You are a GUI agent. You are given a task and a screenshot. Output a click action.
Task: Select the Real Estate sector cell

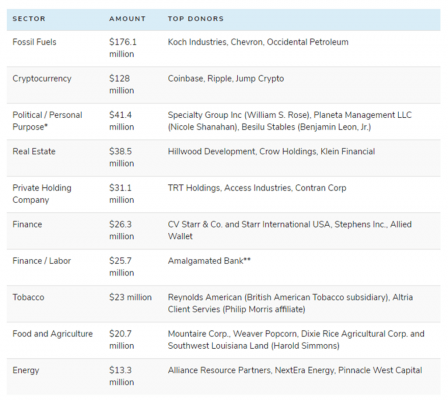[34, 151]
